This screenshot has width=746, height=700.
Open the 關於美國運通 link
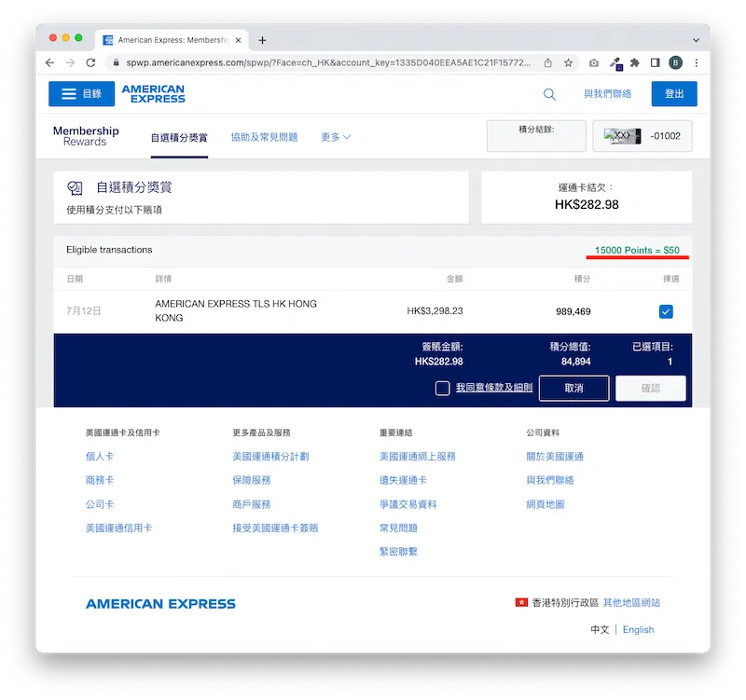(x=555, y=457)
